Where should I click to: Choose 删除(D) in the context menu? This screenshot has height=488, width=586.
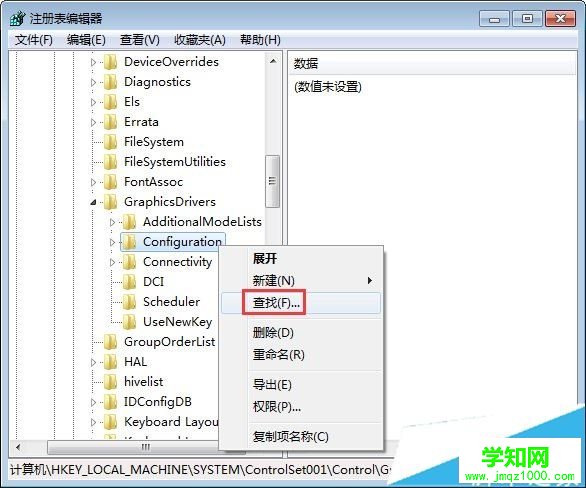tap(301, 332)
